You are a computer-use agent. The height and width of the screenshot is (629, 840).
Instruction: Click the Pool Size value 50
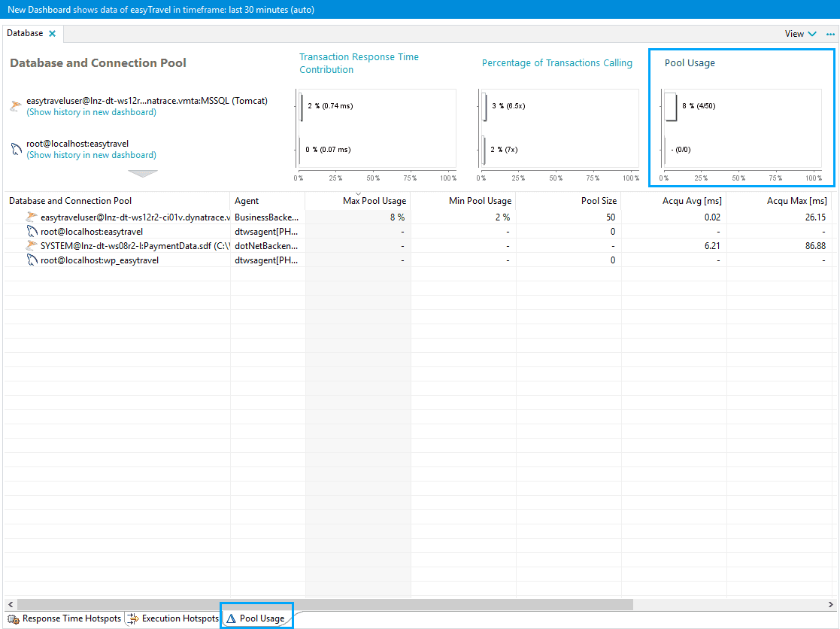(x=611, y=217)
